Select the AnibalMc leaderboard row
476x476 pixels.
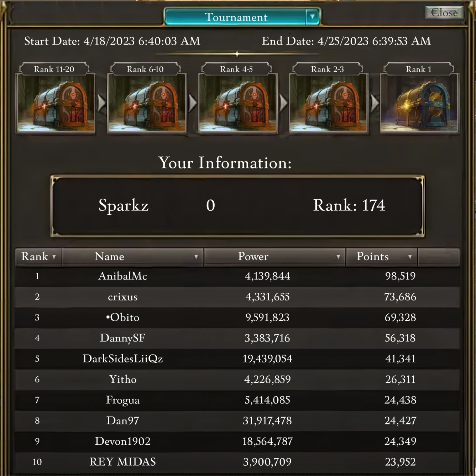(237, 276)
